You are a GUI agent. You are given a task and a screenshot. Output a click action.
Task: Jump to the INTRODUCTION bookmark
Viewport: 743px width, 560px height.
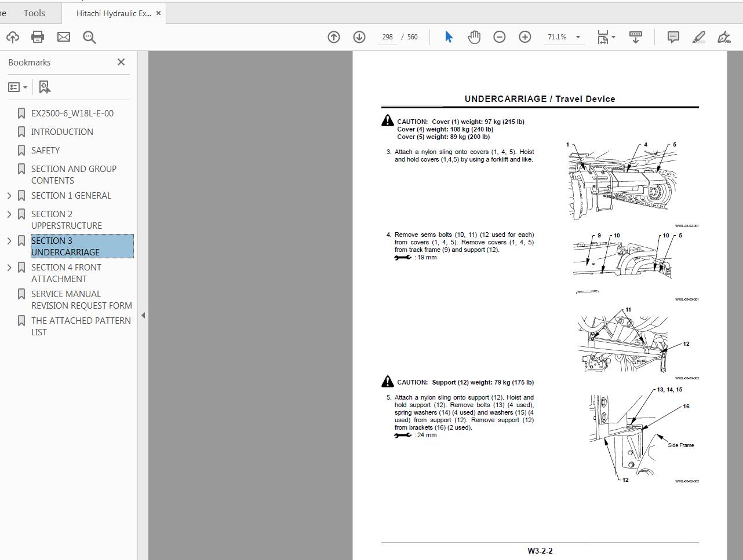click(62, 132)
